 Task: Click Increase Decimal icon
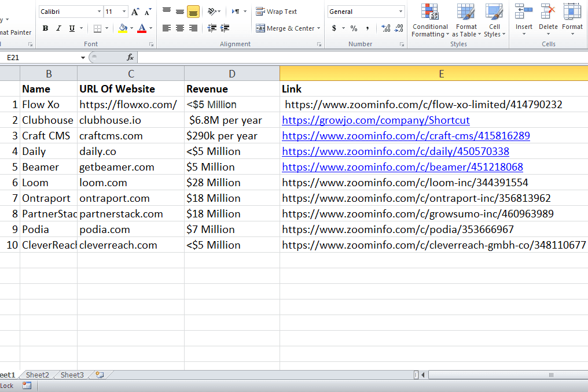point(385,28)
